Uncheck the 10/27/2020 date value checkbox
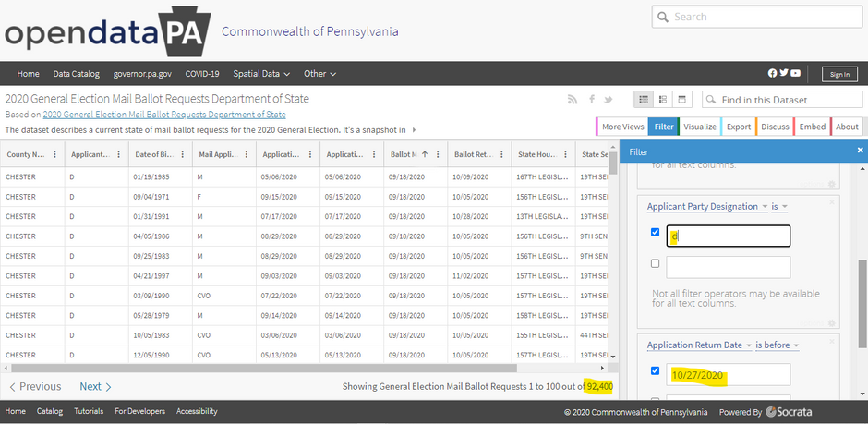Screen dimensions: 868x424 [x=656, y=370]
